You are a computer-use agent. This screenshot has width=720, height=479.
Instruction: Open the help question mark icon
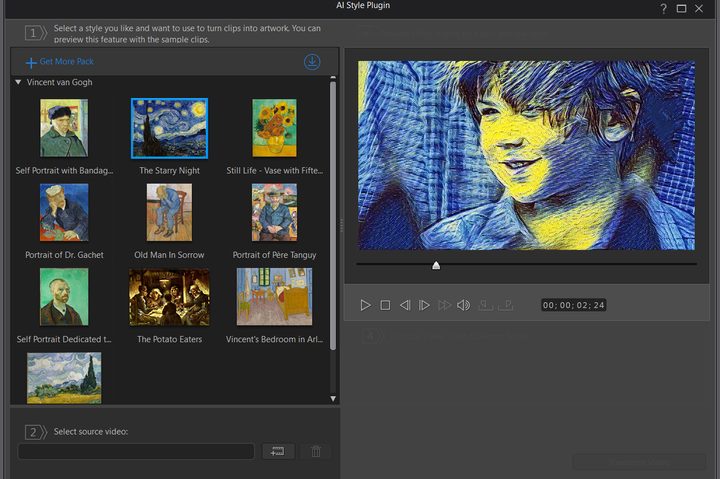pyautogui.click(x=664, y=8)
